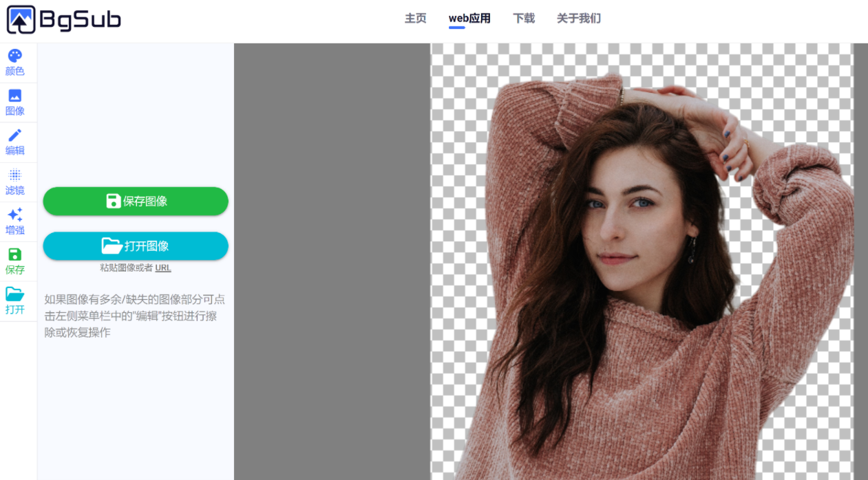Image resolution: width=868 pixels, height=480 pixels.
Task: Click the BgSub wordmark text
Action: coord(80,21)
